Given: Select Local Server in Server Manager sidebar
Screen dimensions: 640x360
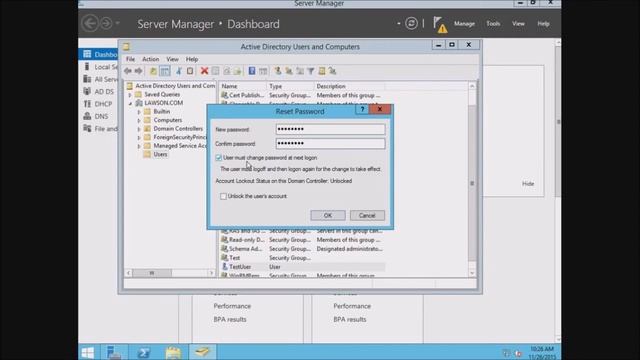Looking at the screenshot, I should pyautogui.click(x=100, y=67).
